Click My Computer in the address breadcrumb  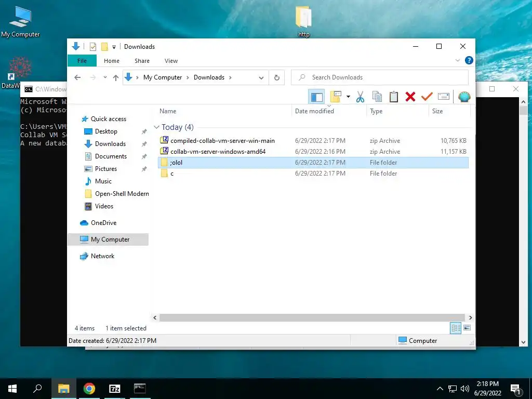point(163,77)
